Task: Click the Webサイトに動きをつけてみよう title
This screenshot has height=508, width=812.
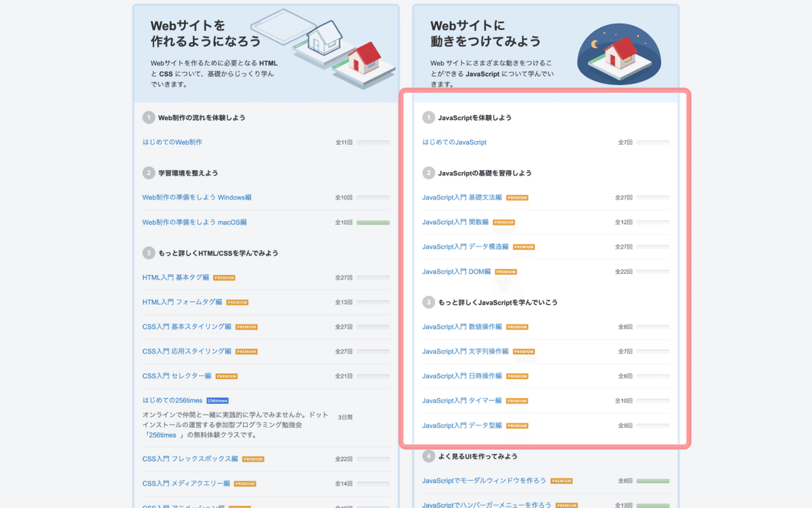Action: (486, 33)
